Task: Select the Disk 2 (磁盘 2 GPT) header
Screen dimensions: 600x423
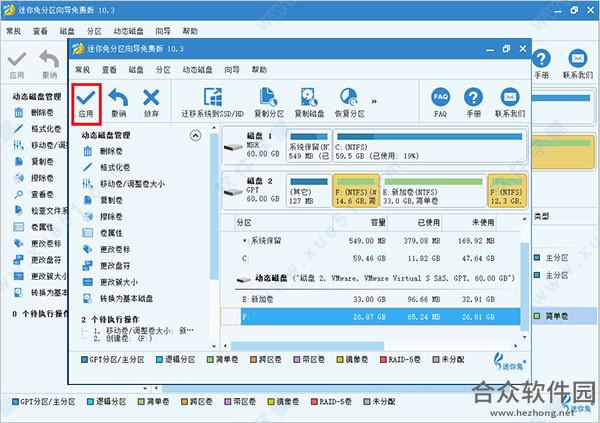Action: [253, 191]
